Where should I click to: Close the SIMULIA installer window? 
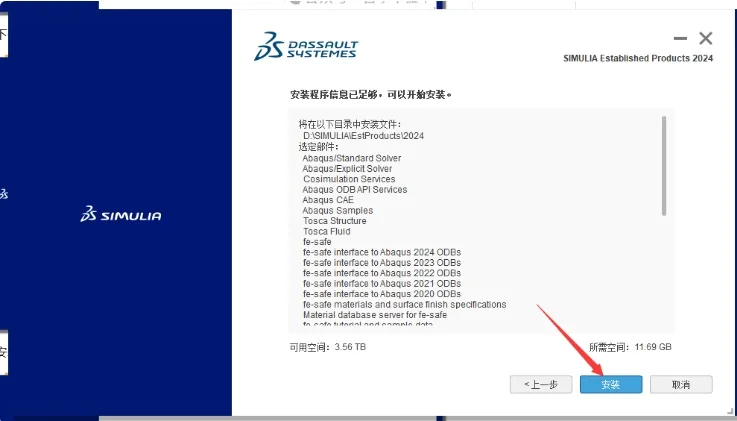pos(706,39)
